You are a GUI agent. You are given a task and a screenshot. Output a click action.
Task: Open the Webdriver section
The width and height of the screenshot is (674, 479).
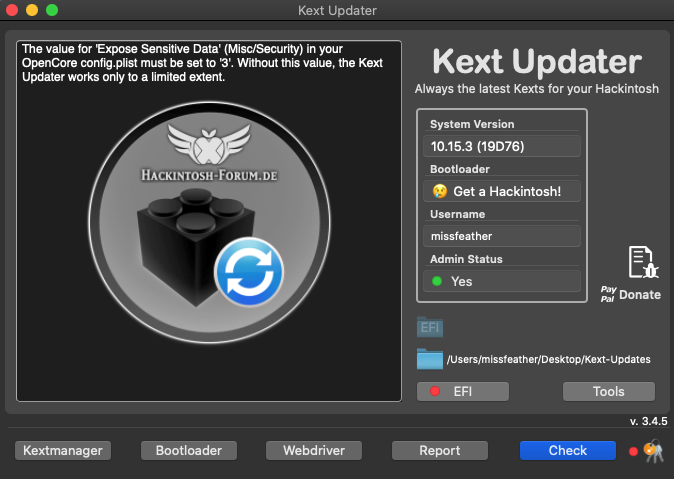click(313, 450)
